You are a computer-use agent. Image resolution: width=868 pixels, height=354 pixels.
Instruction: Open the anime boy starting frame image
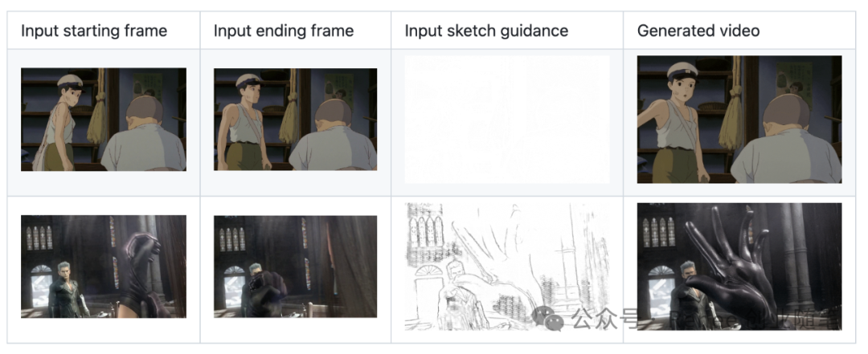pos(104,119)
